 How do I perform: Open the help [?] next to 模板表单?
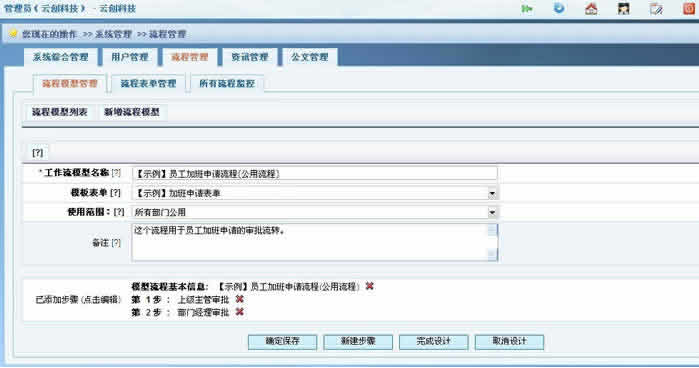click(x=115, y=193)
